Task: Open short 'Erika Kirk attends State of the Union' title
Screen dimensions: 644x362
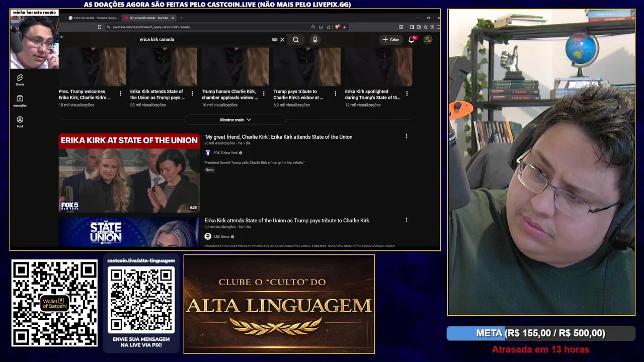Action: [x=157, y=95]
